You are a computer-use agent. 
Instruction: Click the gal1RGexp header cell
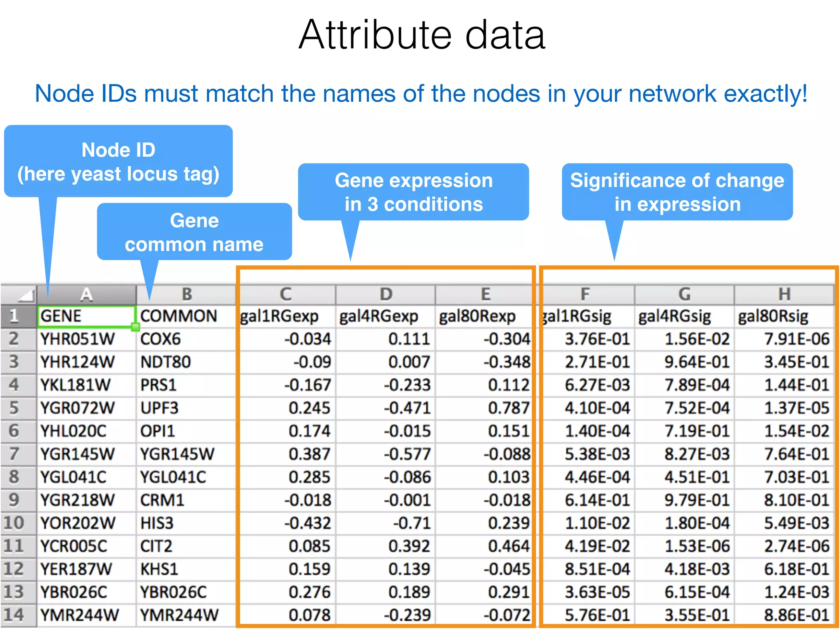coord(286,316)
